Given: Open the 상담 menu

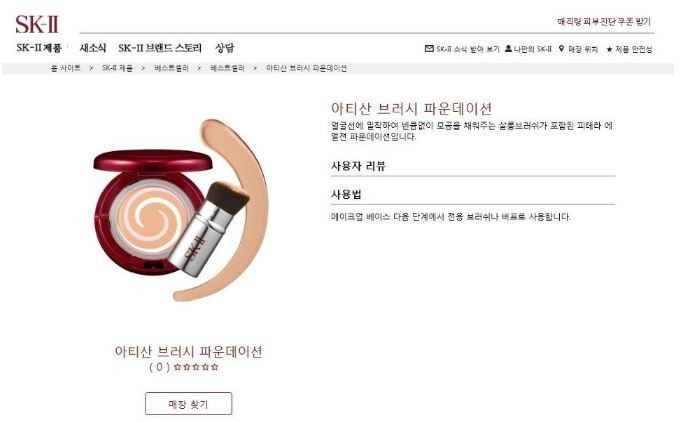Looking at the screenshot, I should 225,48.
